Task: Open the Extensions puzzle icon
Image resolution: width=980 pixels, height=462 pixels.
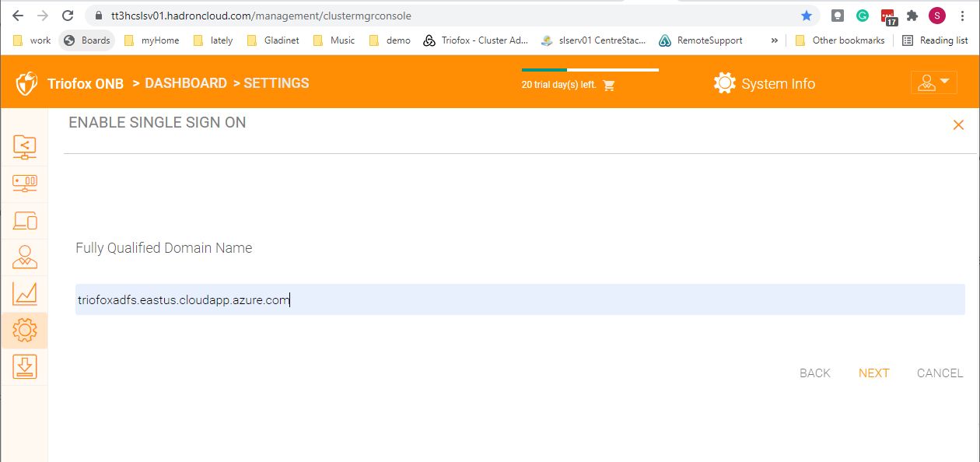Action: pos(912,16)
